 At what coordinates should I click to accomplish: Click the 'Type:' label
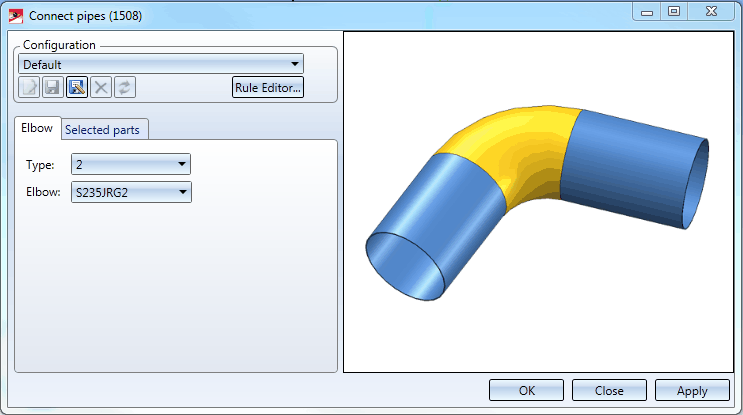[x=40, y=165]
